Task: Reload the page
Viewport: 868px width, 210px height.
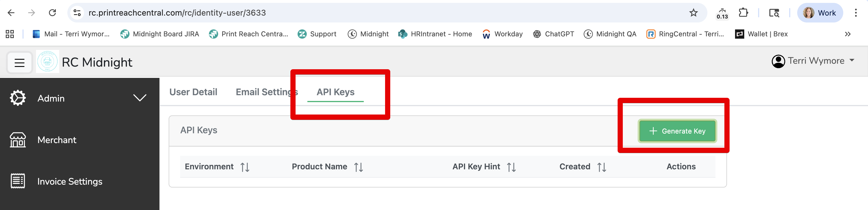Action: 52,13
